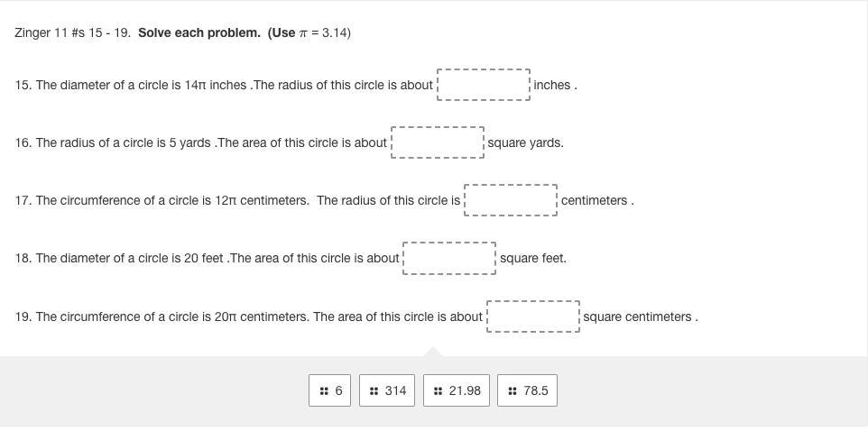Click the blank box before 'inches' in problem 15
868x431 pixels.
[484, 85]
